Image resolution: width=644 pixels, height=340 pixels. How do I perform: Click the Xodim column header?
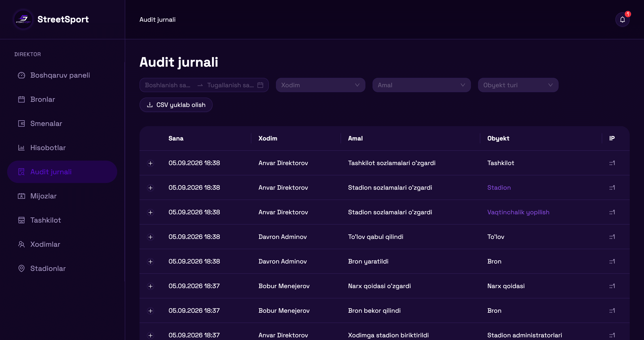(268, 138)
